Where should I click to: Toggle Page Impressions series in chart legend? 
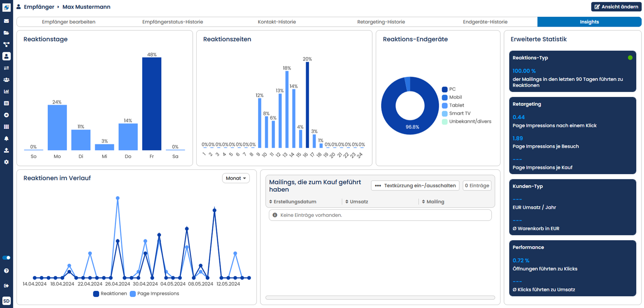(x=154, y=294)
